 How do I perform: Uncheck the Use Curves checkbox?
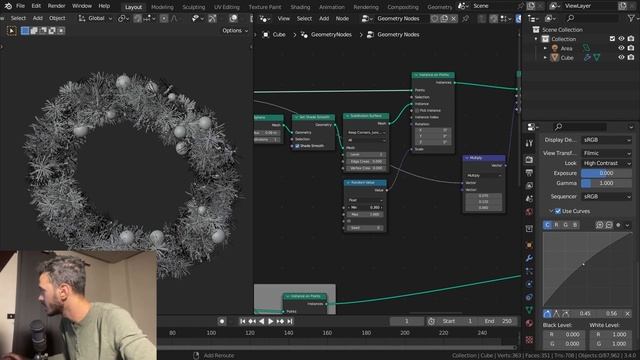(558, 211)
